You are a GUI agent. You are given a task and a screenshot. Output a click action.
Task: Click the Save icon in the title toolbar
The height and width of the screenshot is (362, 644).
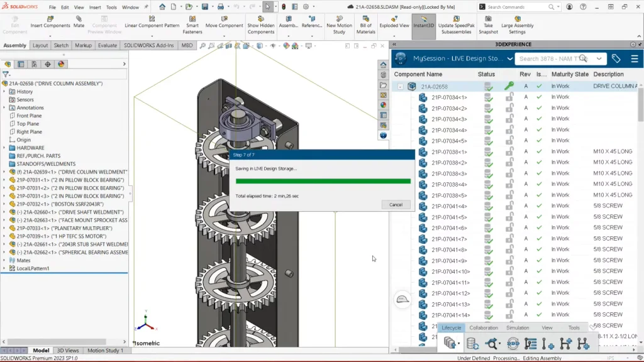[x=205, y=7]
